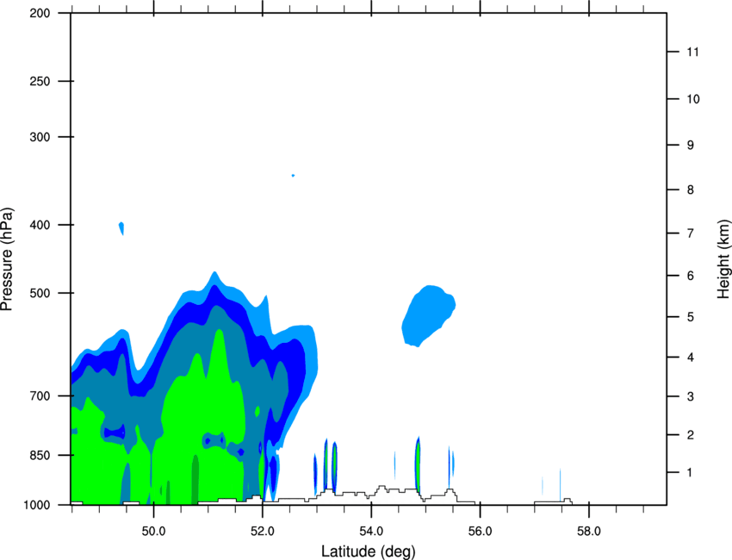This screenshot has height=560, width=732.
Task: Click height tick label 5
Action: point(691,317)
